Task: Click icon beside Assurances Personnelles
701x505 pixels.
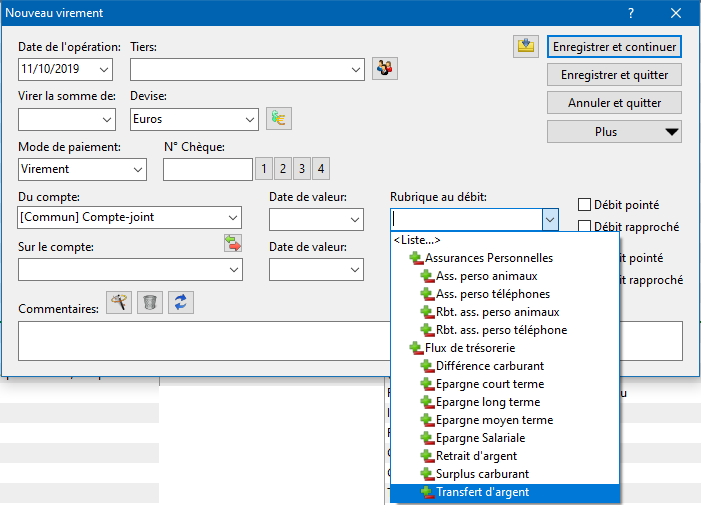Action: tap(416, 258)
